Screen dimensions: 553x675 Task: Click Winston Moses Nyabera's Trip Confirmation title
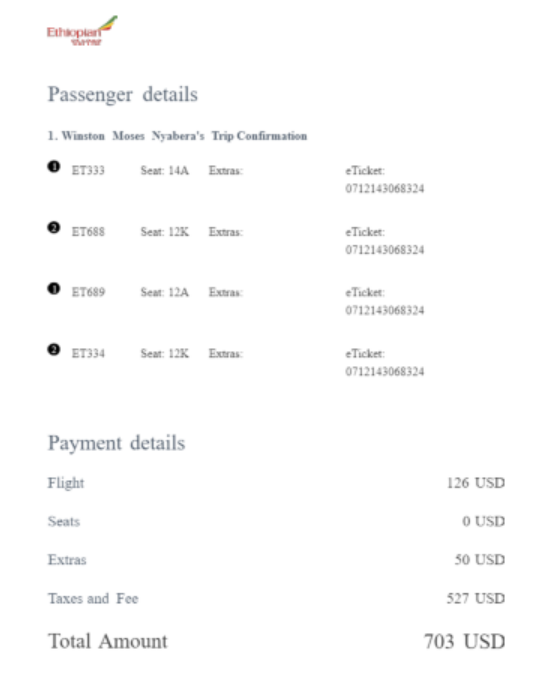177,136
